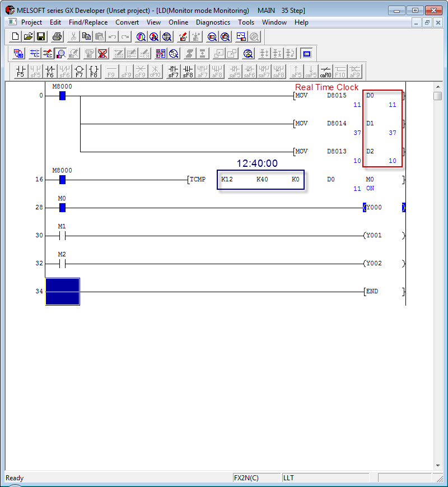Open the Window menu
The width and height of the screenshot is (448, 487).
tap(274, 22)
